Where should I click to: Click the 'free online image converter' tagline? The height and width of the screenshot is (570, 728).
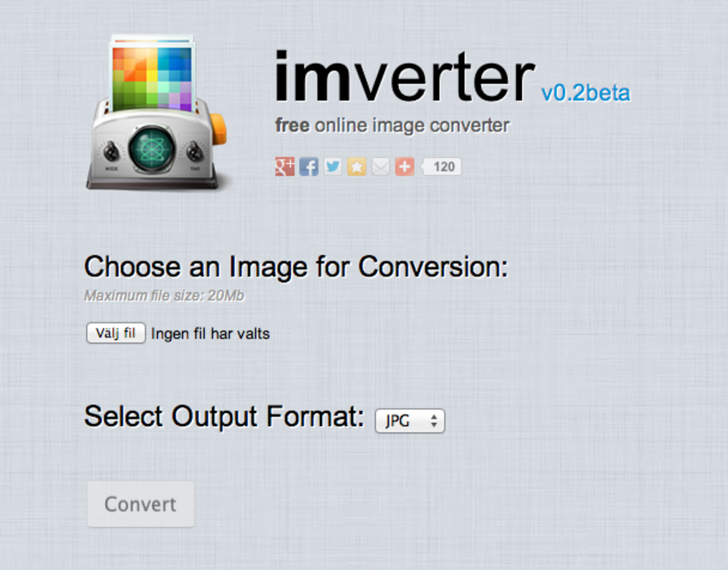(392, 125)
